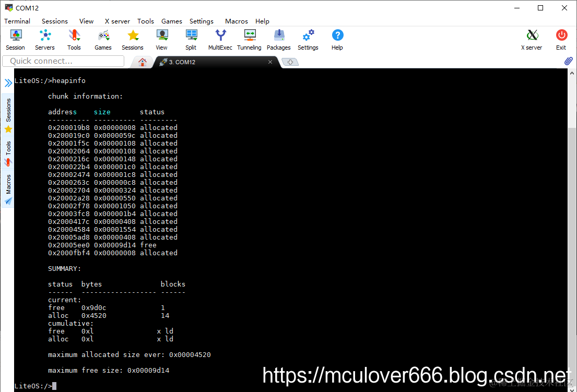
Task: Click the SUMMARY: heading text
Action: coord(64,268)
